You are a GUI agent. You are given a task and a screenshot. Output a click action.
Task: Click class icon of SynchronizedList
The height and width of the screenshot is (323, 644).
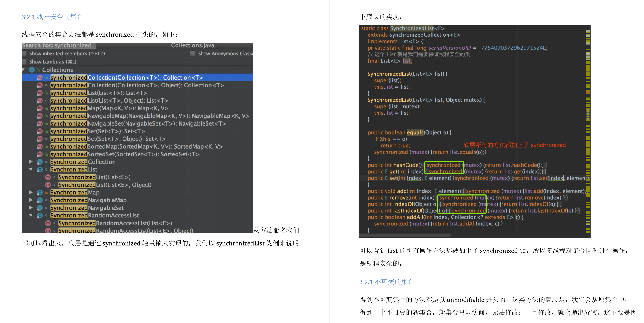click(x=40, y=169)
